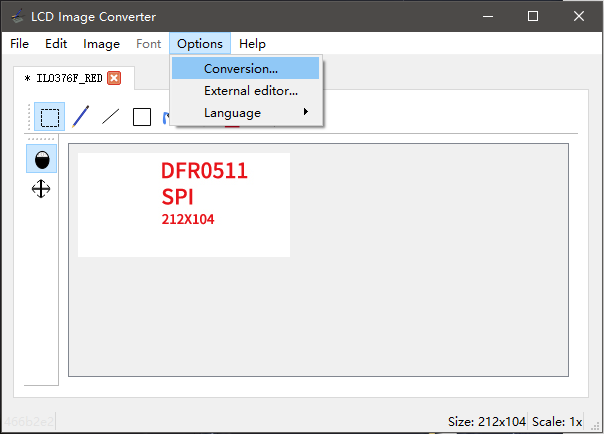604x434 pixels.
Task: Click the Options menu
Action: click(x=200, y=44)
